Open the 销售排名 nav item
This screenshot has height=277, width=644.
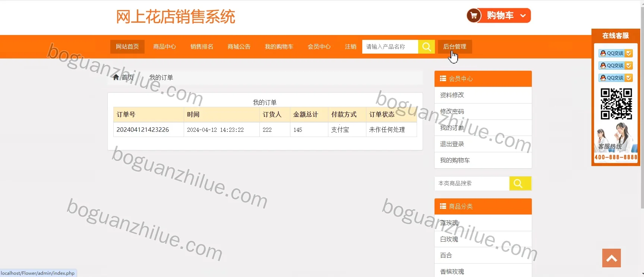click(x=202, y=47)
